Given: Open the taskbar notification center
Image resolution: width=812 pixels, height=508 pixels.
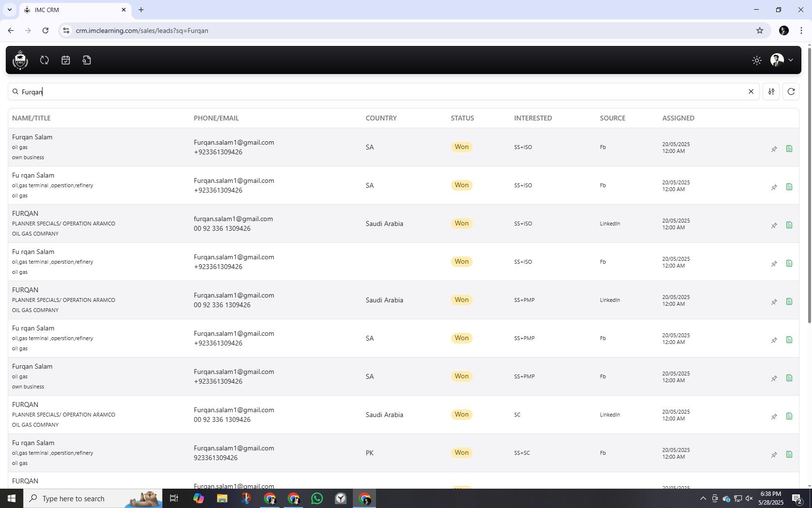Looking at the screenshot, I should 797,498.
